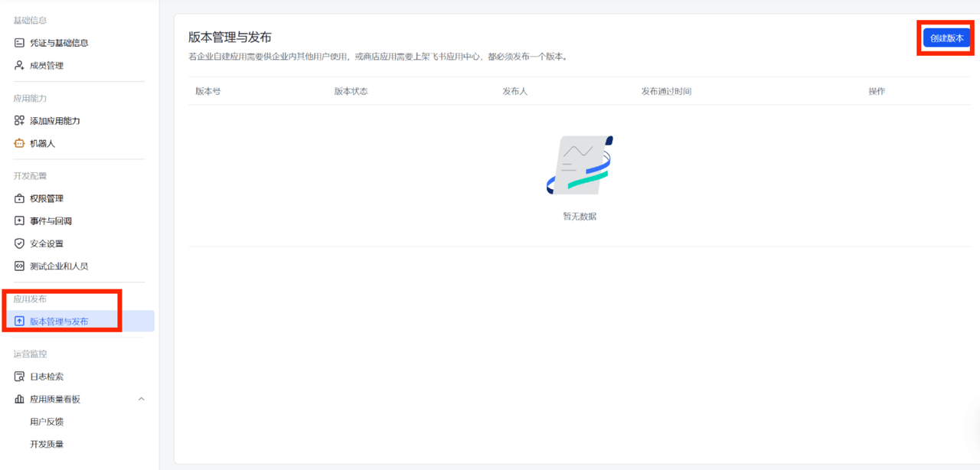Collapse the 应用质量看板 chevron arrow
The image size is (980, 470).
coord(141,400)
